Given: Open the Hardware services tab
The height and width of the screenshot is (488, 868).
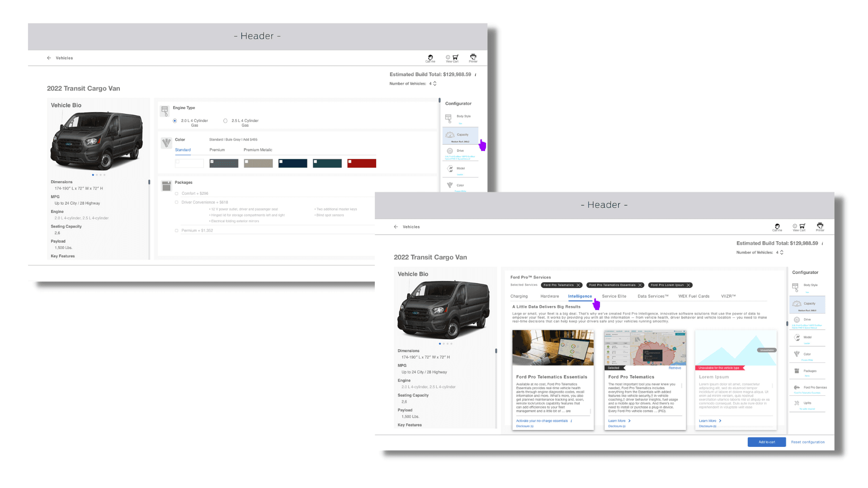Looking at the screenshot, I should 550,296.
